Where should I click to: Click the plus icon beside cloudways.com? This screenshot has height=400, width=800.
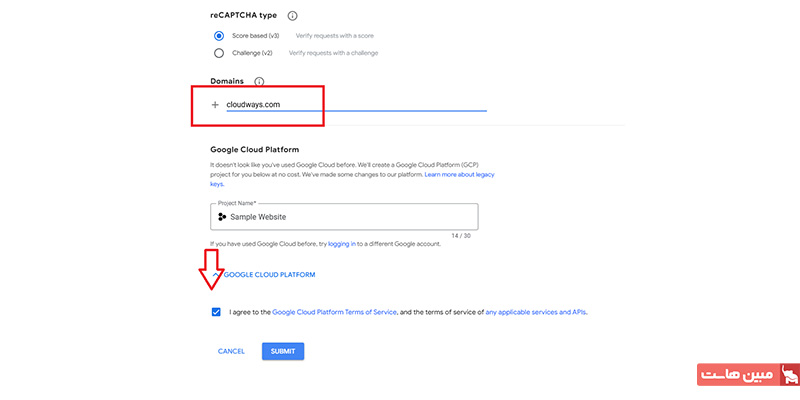tap(215, 105)
